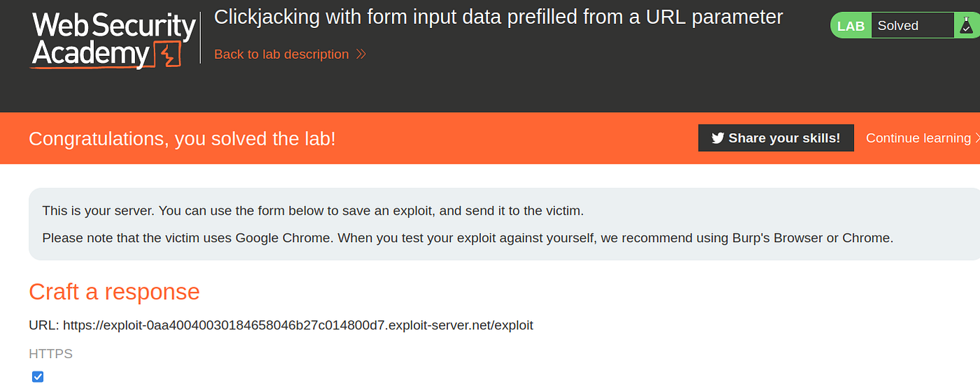Follow the Continue learning link
The height and width of the screenshot is (384, 980).
[x=918, y=138]
